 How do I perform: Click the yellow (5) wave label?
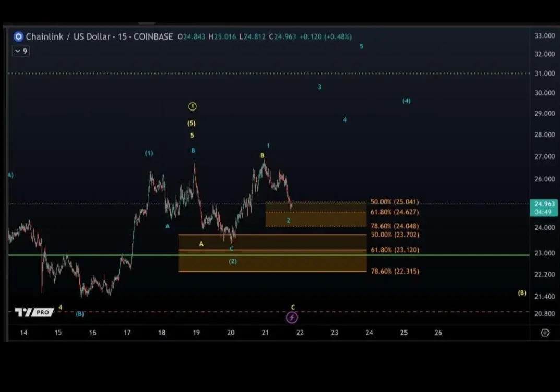tap(192, 124)
